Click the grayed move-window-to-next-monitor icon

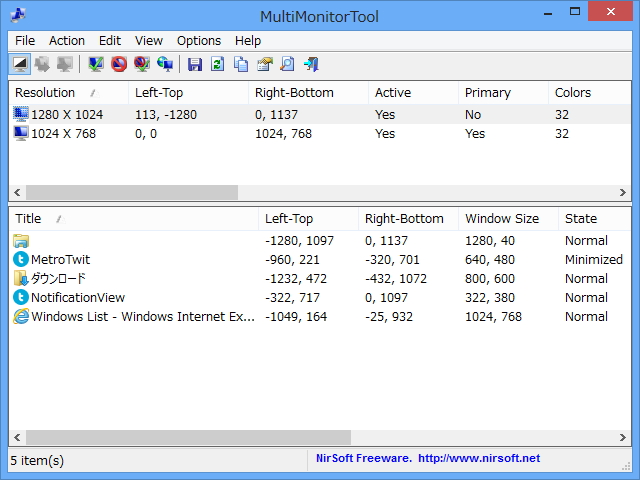tap(42, 64)
